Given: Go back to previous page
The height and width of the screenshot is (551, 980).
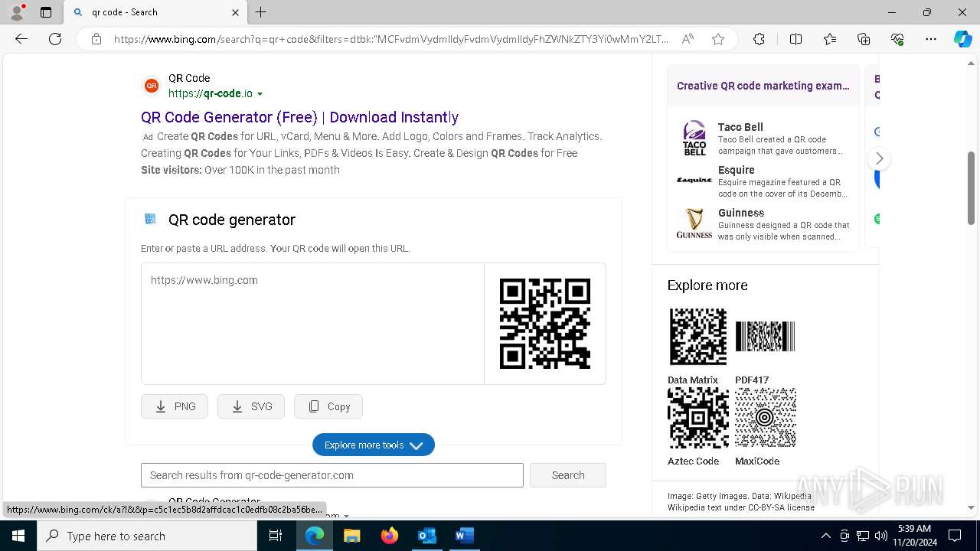Looking at the screenshot, I should (x=21, y=39).
